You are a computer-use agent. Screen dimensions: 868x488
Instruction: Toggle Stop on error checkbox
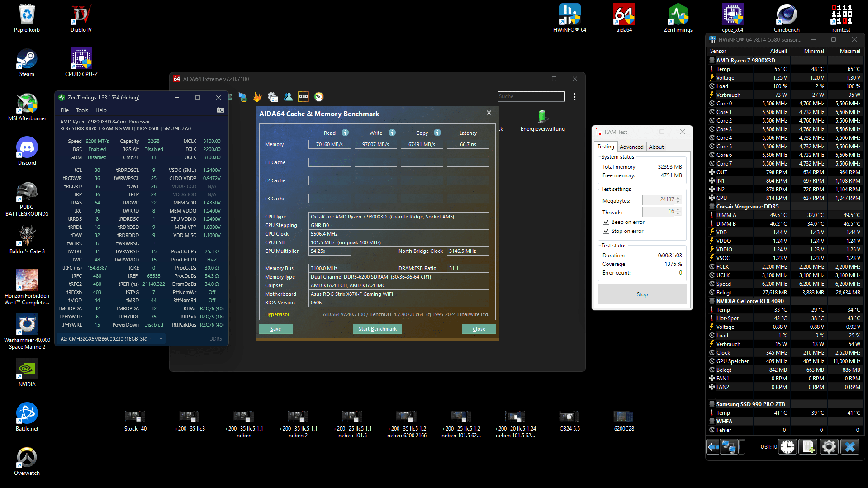(606, 231)
